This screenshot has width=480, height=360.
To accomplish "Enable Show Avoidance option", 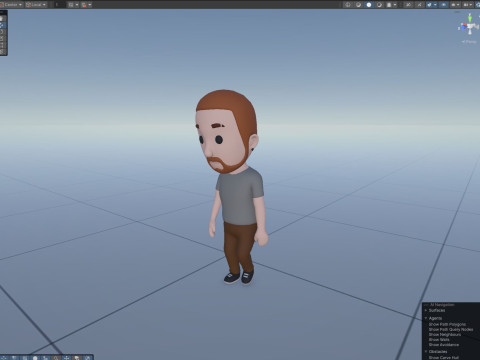I will (x=444, y=345).
